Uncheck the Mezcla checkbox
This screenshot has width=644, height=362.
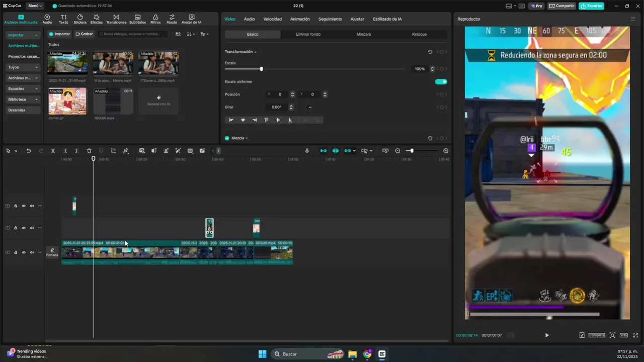pyautogui.click(x=227, y=138)
